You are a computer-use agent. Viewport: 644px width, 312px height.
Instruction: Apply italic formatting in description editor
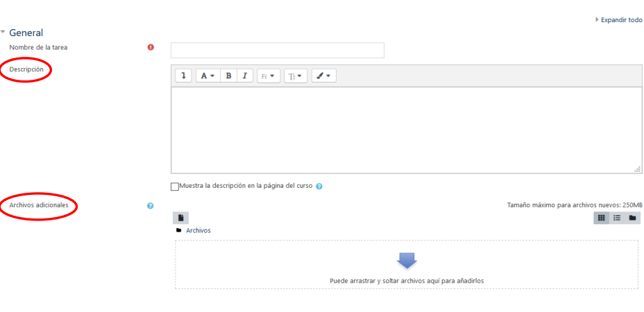tap(245, 76)
